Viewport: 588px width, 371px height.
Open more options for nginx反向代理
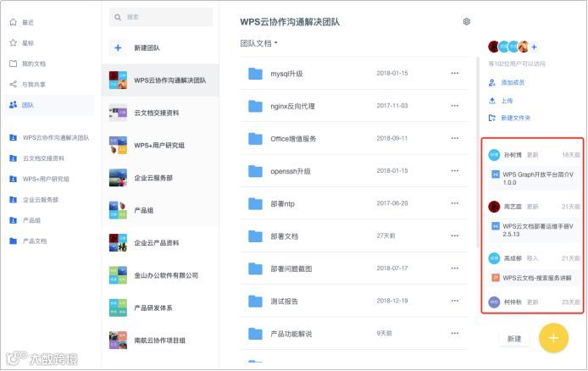click(x=455, y=106)
